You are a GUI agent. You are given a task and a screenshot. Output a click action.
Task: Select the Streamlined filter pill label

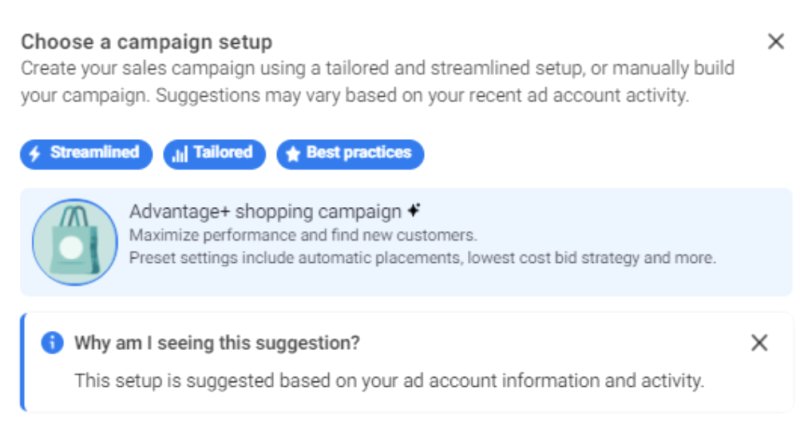[94, 153]
